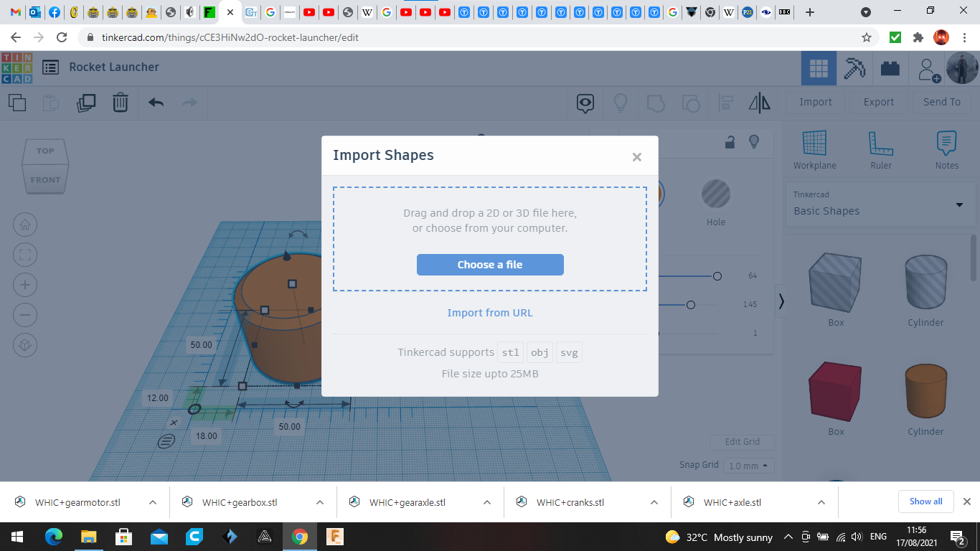The width and height of the screenshot is (980, 551).
Task: Click the Align tool icon
Action: [725, 103]
